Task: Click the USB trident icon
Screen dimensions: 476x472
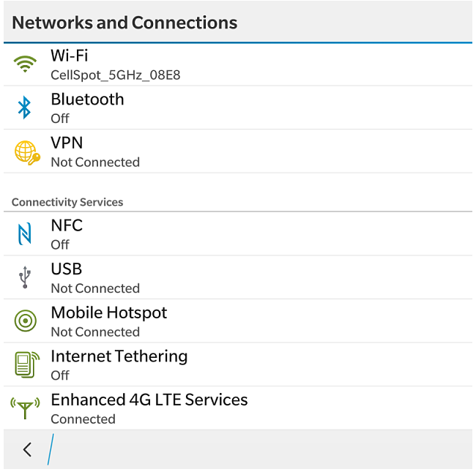Action: click(x=25, y=278)
